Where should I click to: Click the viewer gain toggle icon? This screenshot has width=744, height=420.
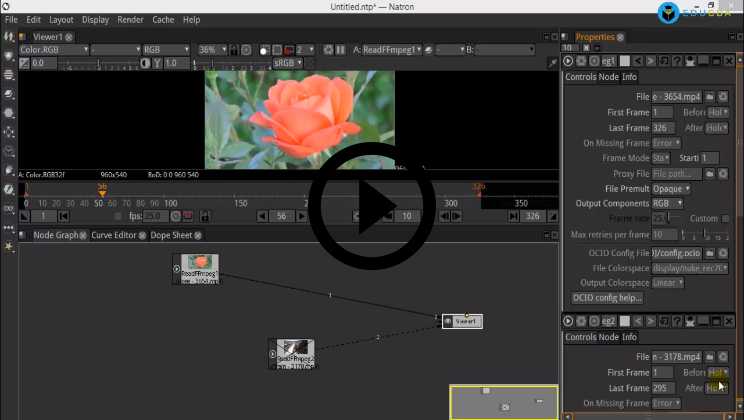coord(23,63)
